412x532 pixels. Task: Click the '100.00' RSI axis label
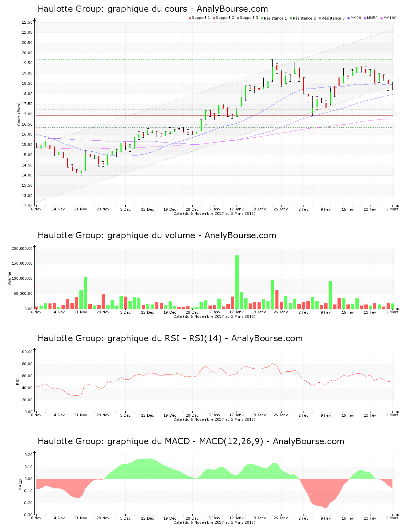pos(26,352)
